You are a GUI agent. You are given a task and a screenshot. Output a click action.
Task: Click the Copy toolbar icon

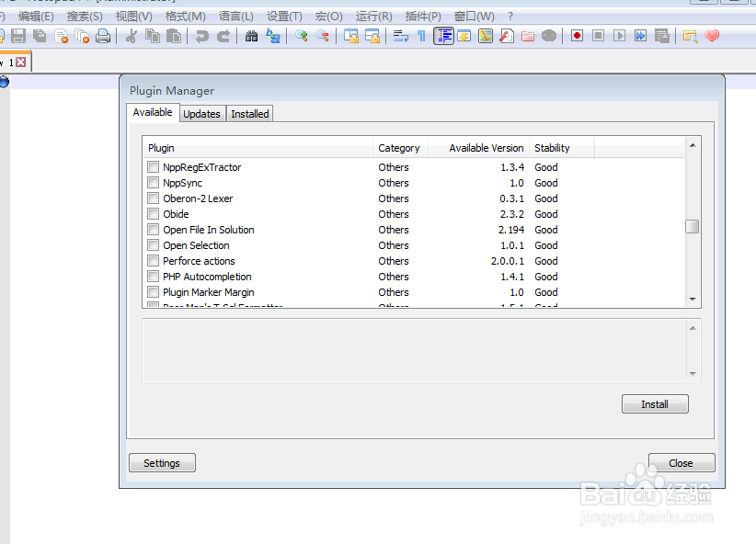[153, 36]
